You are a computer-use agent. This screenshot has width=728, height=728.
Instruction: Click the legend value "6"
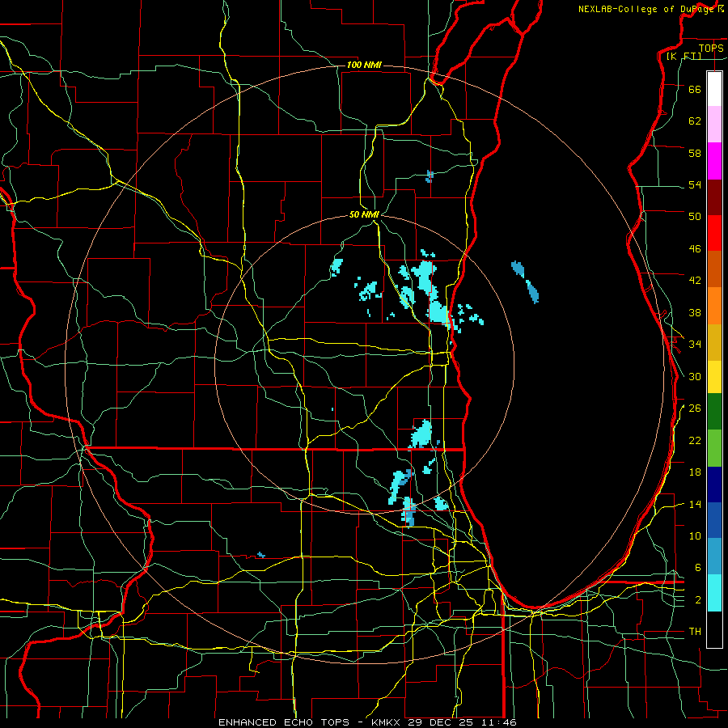tap(698, 568)
